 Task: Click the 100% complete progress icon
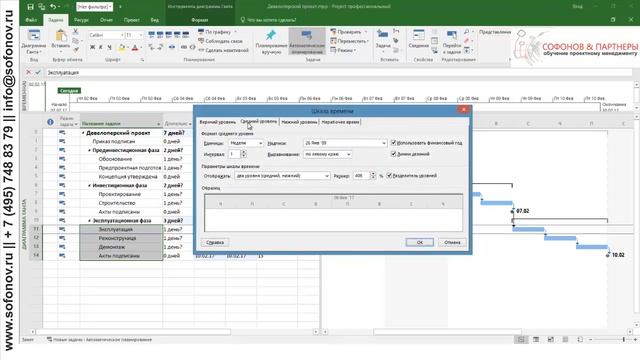tap(186, 35)
